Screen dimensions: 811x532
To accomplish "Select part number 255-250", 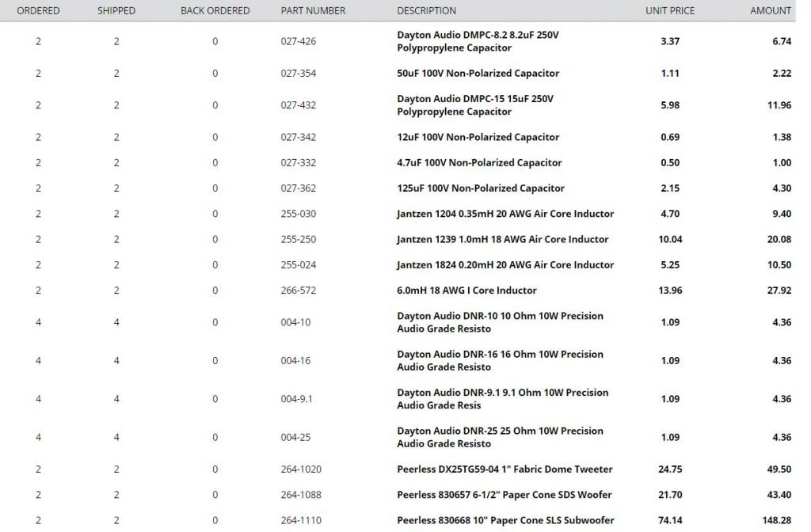I will [x=299, y=239].
